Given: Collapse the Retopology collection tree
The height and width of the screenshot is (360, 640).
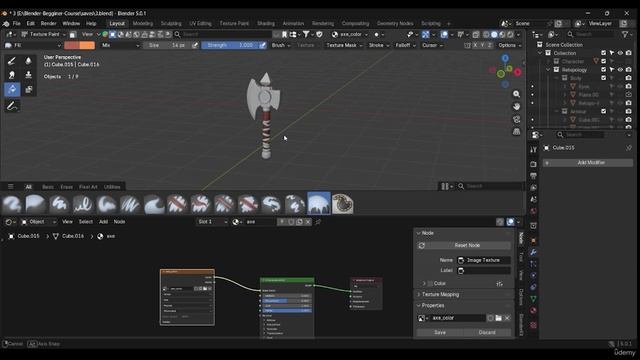Looking at the screenshot, I should [x=548, y=70].
